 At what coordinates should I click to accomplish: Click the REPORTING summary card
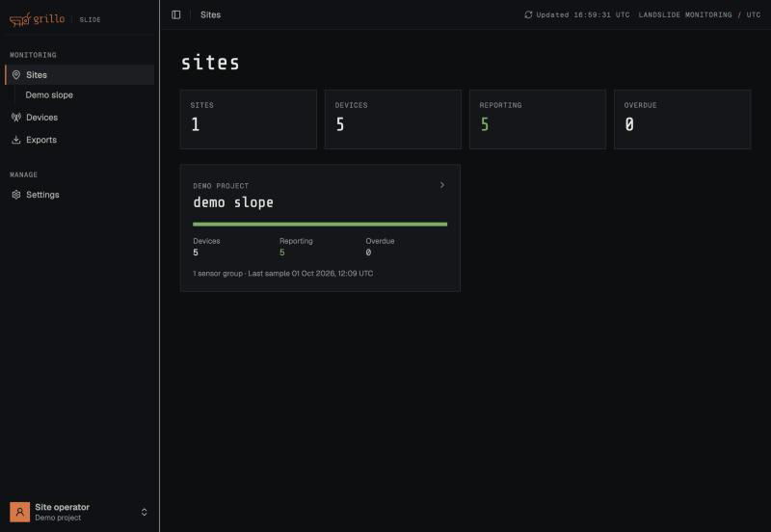coord(538,119)
